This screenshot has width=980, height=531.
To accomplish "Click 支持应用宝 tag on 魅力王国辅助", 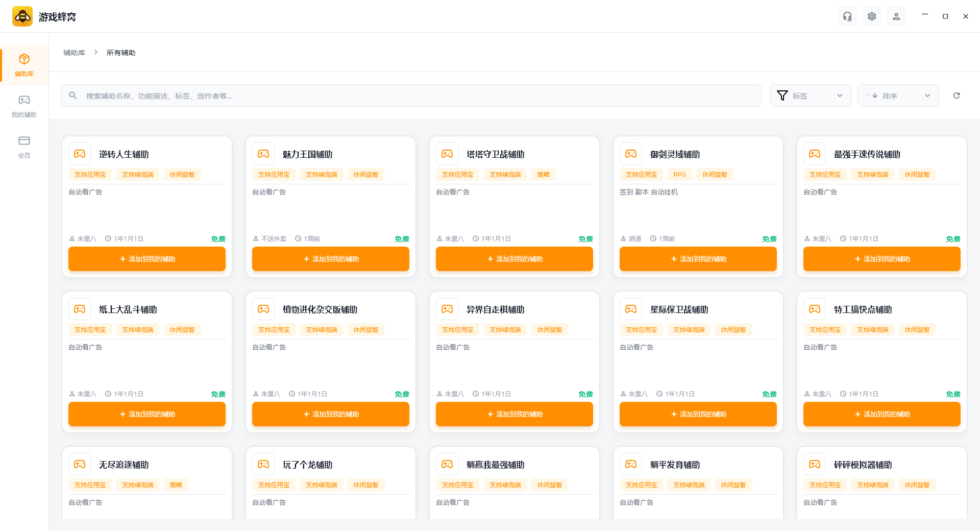I will pyautogui.click(x=274, y=175).
